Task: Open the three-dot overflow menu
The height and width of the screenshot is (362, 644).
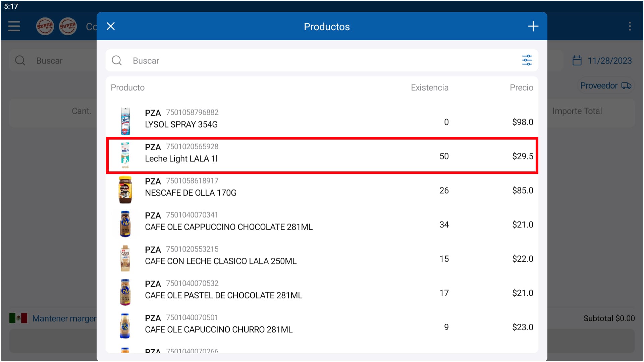Action: [630, 27]
